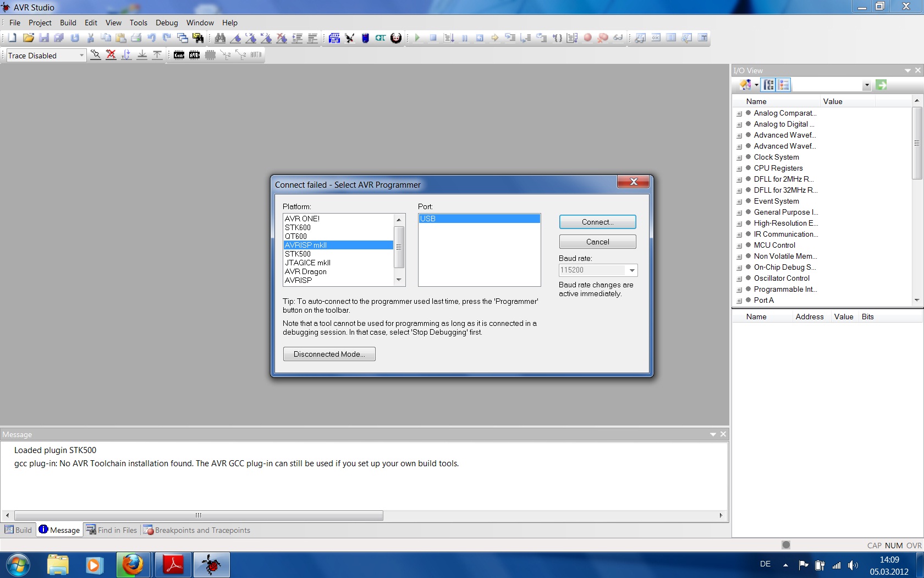924x578 pixels.
Task: Select STK600 in the Platform list
Action: (338, 227)
